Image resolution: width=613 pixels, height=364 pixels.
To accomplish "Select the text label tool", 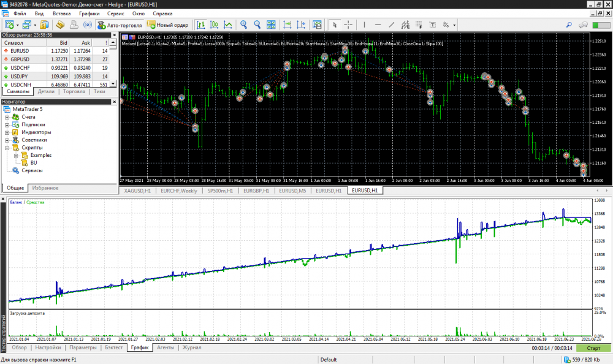I will (432, 25).
